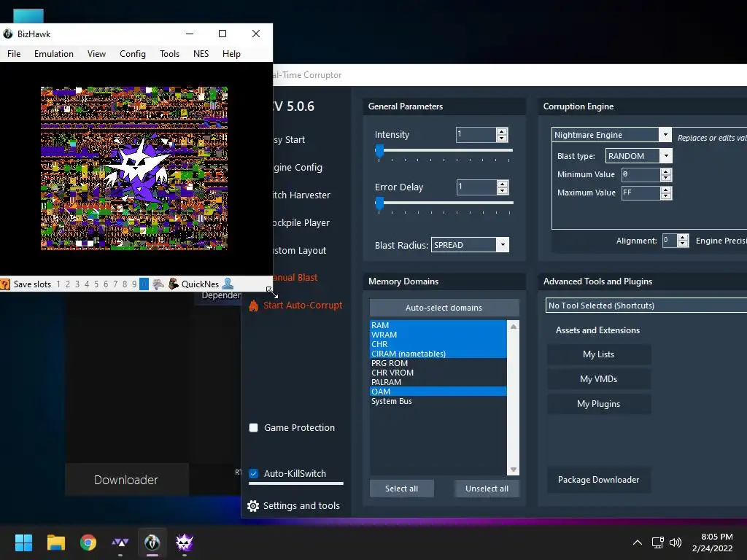The width and height of the screenshot is (747, 560).
Task: Open My Lists
Action: coord(599,354)
